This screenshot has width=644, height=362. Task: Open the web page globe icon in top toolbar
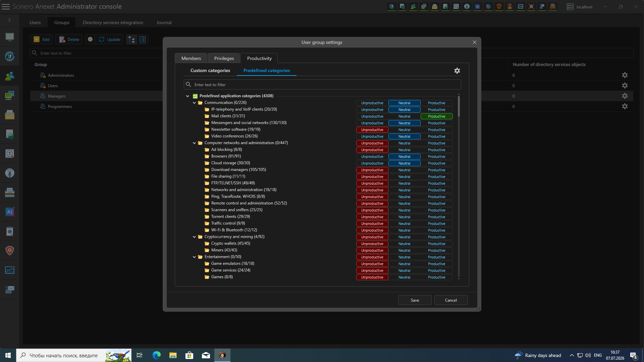click(445, 7)
